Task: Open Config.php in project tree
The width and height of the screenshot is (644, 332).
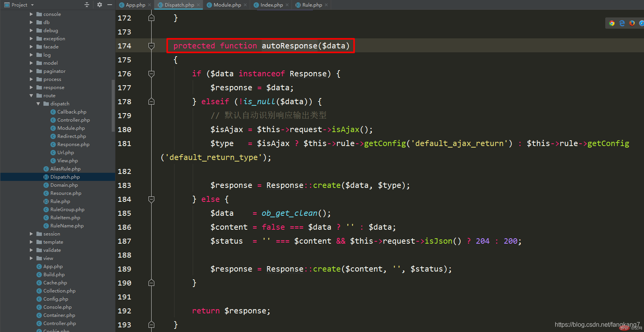Action: [x=55, y=299]
